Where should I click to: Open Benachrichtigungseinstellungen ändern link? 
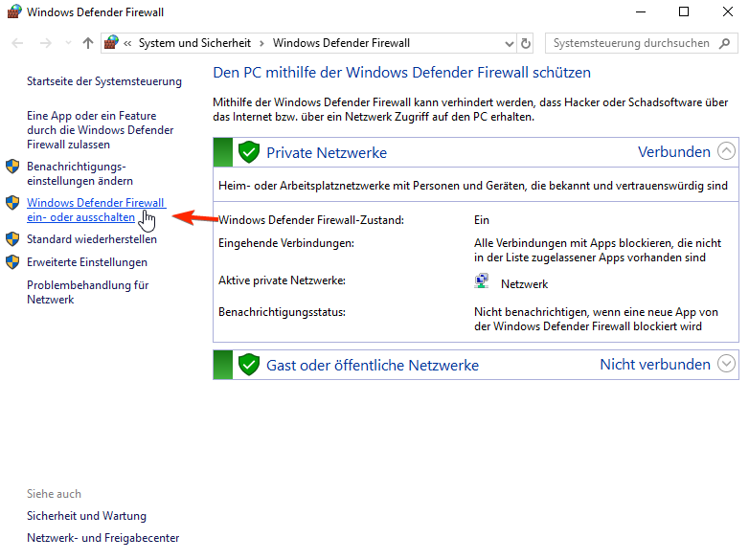(79, 174)
